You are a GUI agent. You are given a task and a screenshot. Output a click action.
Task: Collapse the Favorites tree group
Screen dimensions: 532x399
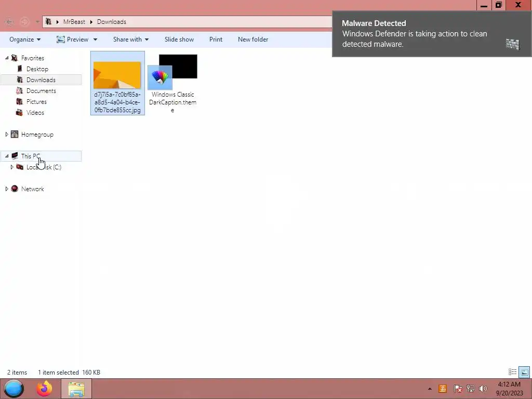(7, 58)
